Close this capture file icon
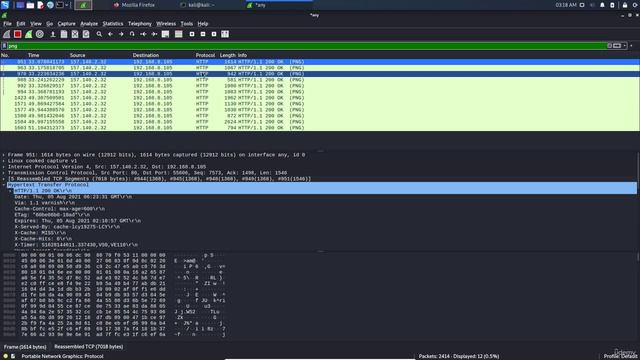This screenshot has height=360, width=640. 75,34
